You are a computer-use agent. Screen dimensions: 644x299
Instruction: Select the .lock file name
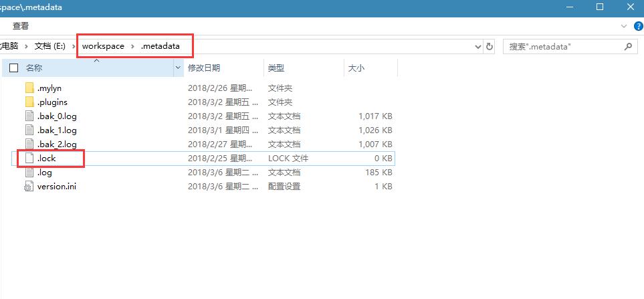tap(46, 158)
